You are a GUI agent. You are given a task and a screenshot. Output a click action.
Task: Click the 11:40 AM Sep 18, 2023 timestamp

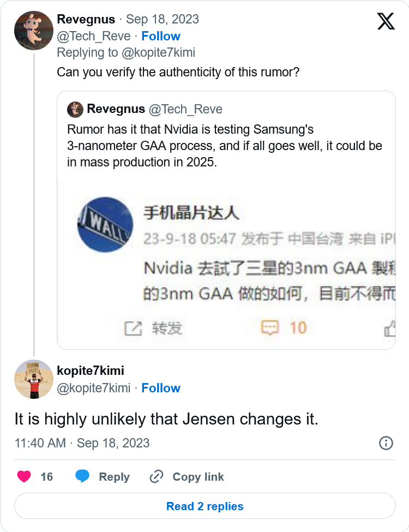(82, 443)
